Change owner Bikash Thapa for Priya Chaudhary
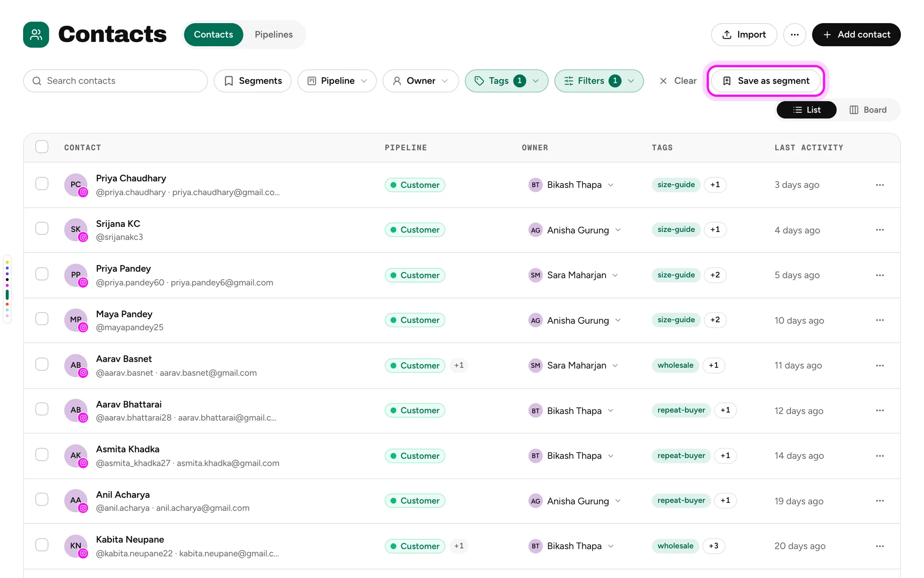Viewport: 924px width, 578px height. click(571, 185)
